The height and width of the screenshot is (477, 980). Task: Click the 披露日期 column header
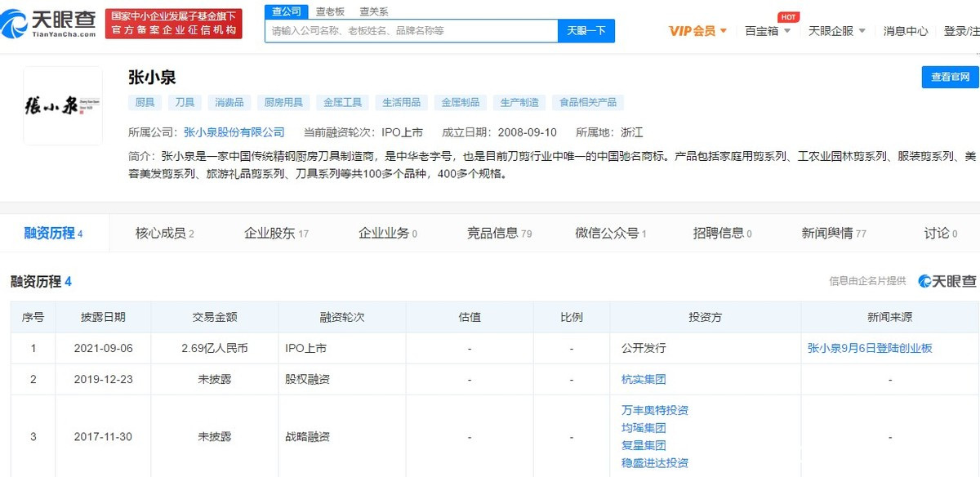pos(103,317)
